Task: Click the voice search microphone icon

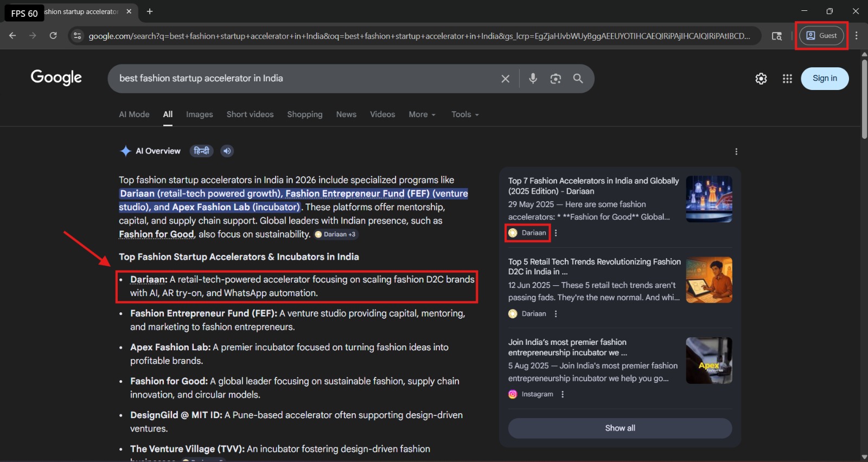Action: pyautogui.click(x=533, y=79)
